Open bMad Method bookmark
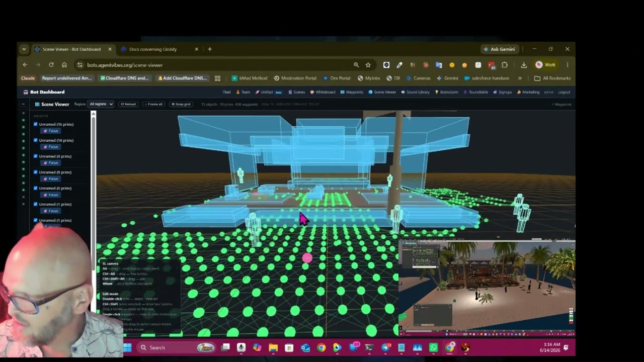Screen dimensions: 644x362 click(x=250, y=78)
